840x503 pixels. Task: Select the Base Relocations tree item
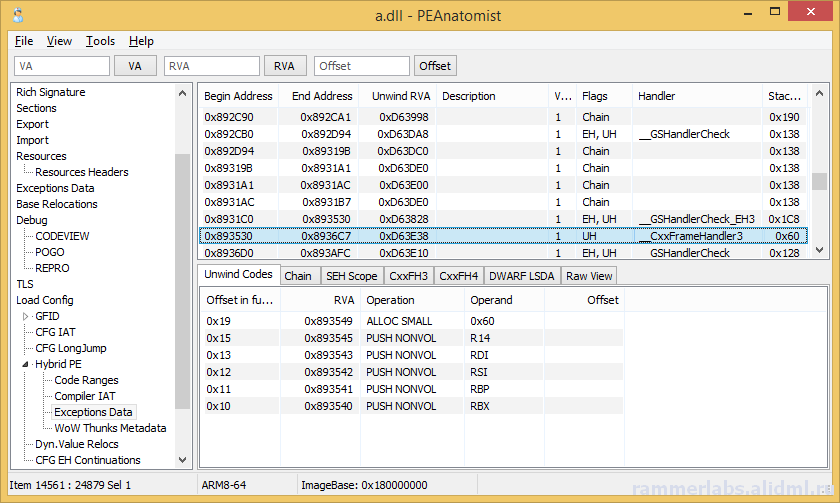[x=57, y=204]
